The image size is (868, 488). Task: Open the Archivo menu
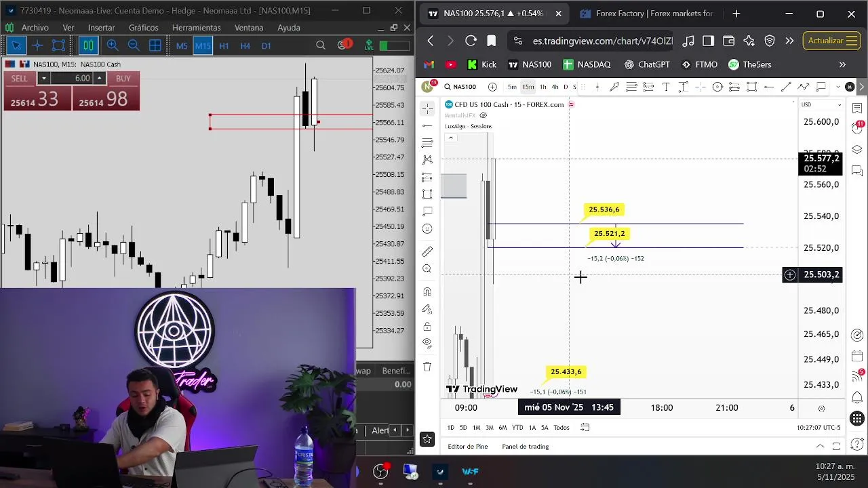click(35, 28)
